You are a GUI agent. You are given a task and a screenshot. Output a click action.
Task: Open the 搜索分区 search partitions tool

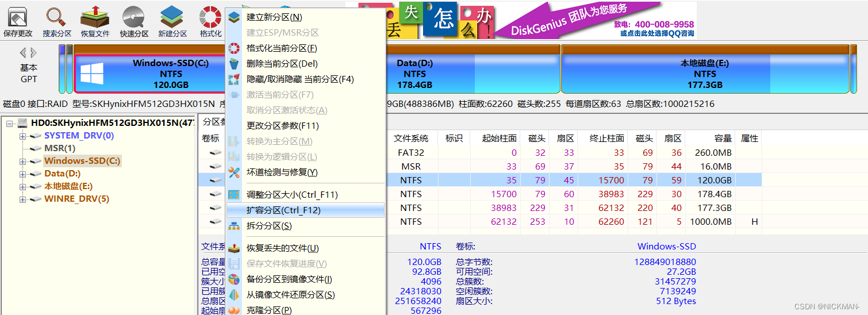tap(56, 21)
